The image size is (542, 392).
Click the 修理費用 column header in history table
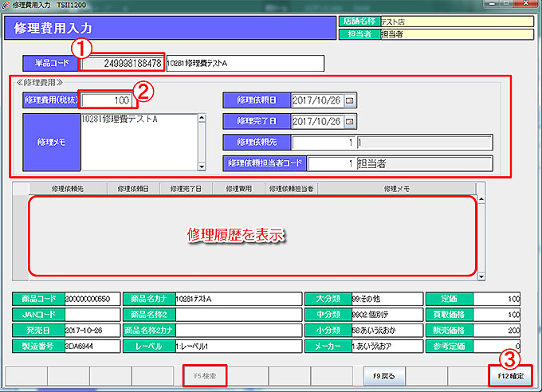point(238,189)
